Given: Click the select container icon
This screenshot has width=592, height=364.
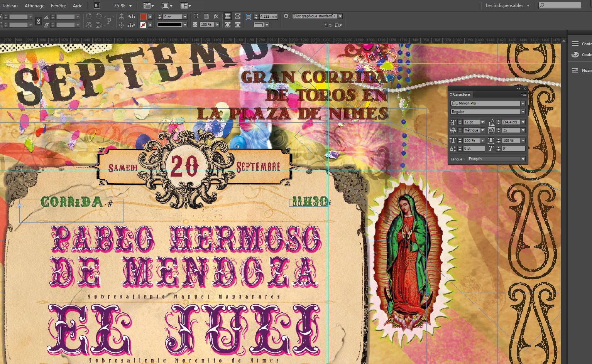Looking at the screenshot, I should tap(122, 17).
